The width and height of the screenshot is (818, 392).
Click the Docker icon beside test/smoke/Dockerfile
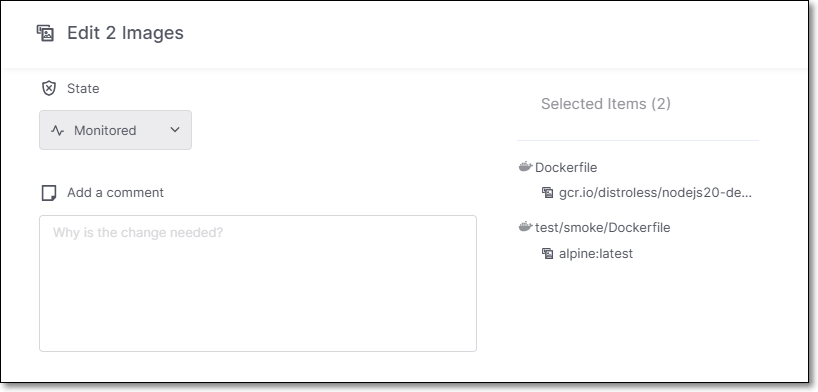tap(525, 227)
